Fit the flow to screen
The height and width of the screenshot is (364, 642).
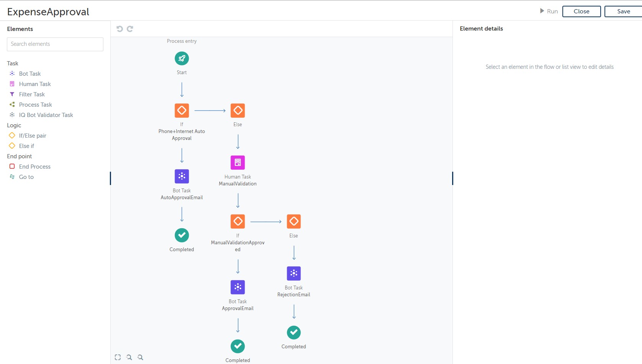[118, 357]
